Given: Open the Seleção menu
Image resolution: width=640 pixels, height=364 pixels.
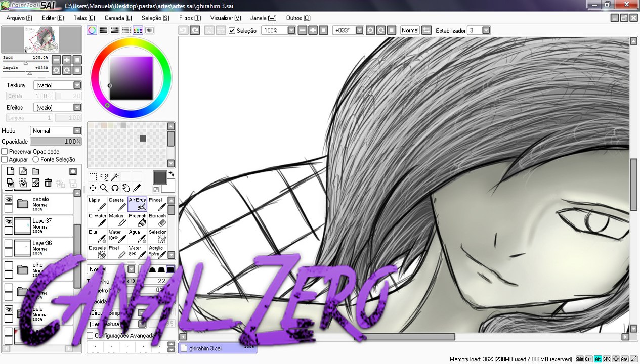Looking at the screenshot, I should pos(155,18).
